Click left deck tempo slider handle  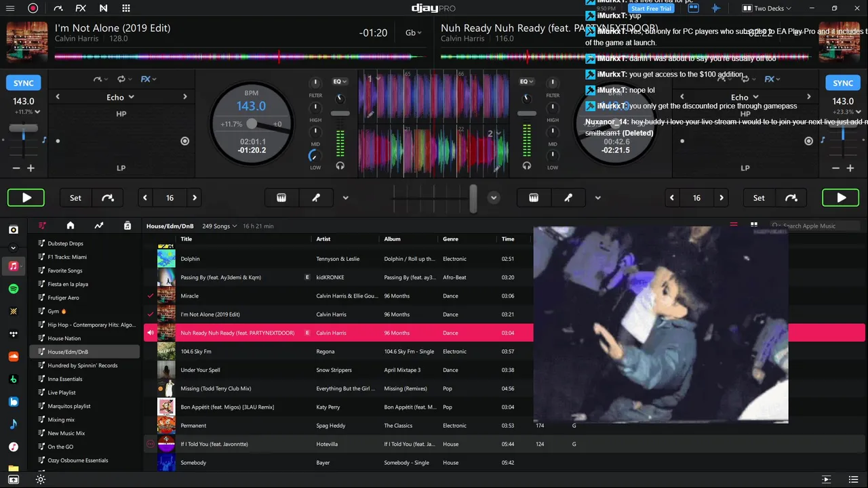click(24, 128)
